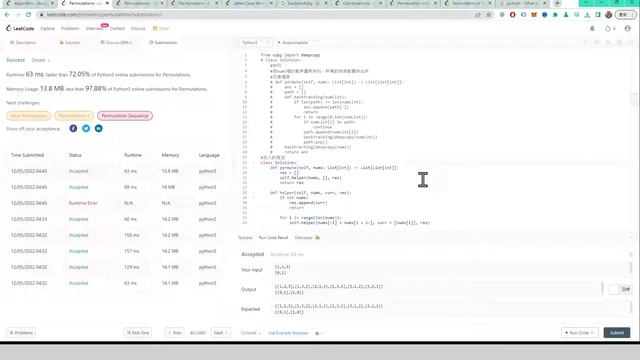Image resolution: width=640 pixels, height=360 pixels.
Task: Switch to the Discuss tab in problem panel
Action: [116, 42]
